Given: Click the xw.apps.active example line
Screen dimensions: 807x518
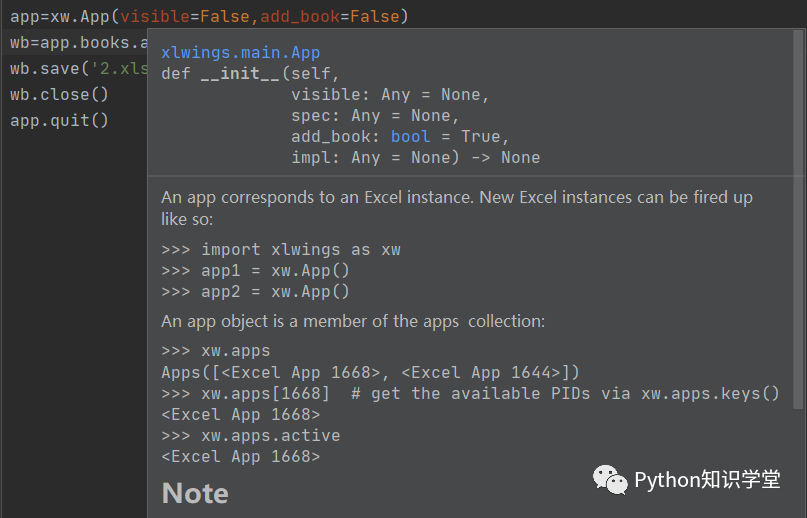Looking at the screenshot, I should pyautogui.click(x=251, y=436).
